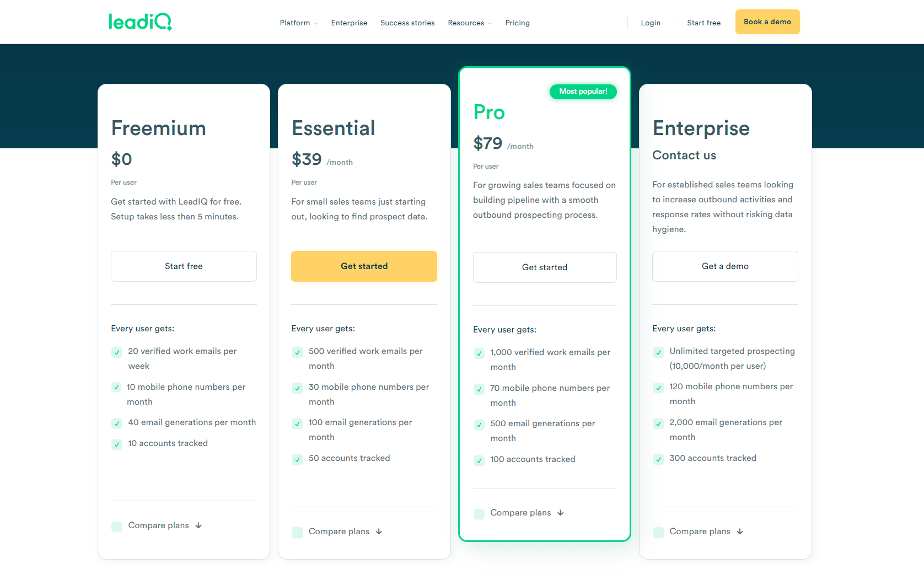The height and width of the screenshot is (580, 924).
Task: Expand the Platform menu chevron
Action: tap(315, 23)
